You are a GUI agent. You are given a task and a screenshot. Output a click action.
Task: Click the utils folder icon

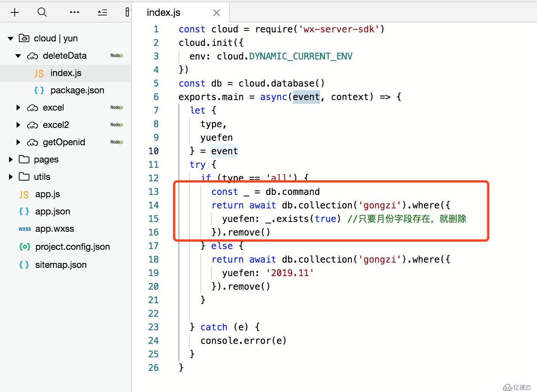24,176
